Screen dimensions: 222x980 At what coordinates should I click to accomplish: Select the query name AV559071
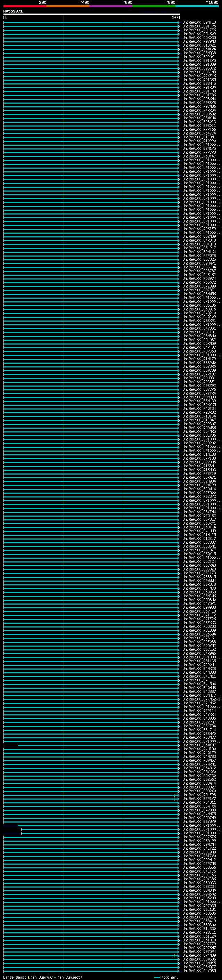click(13, 11)
